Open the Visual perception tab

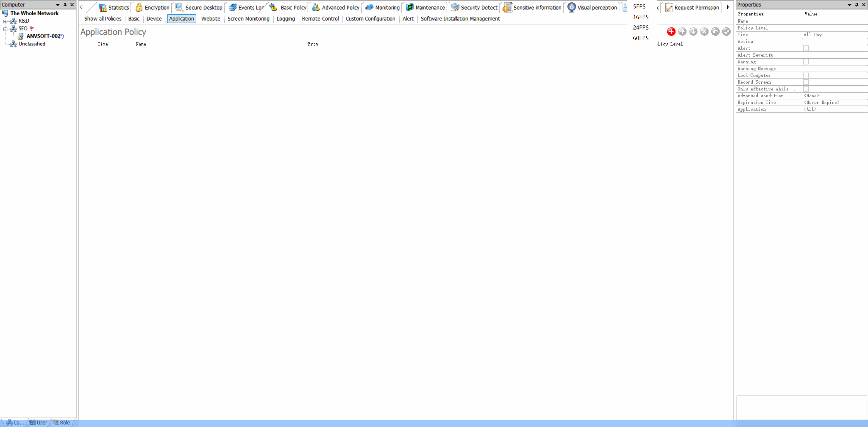[x=592, y=7]
